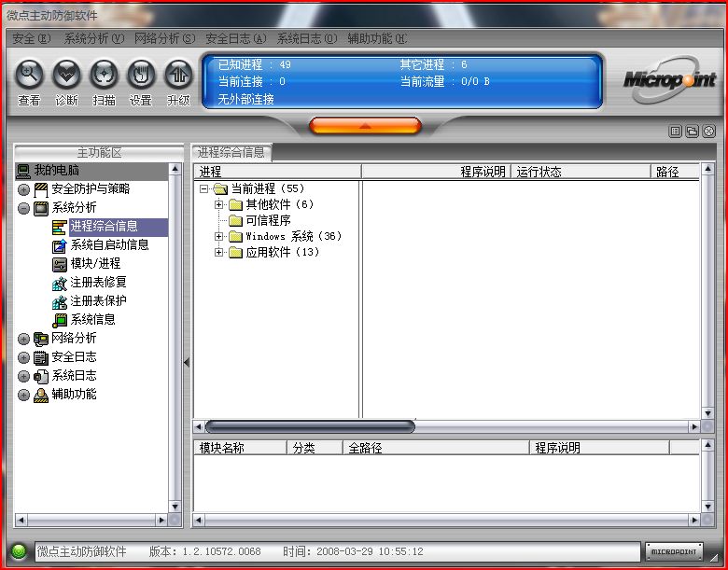Click the 模块名称 column header
This screenshot has width=728, height=570.
tap(240, 448)
